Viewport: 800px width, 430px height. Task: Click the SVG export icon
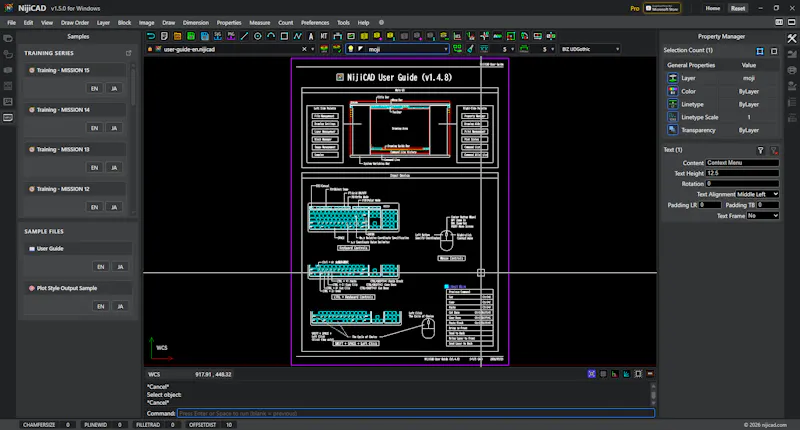218,36
